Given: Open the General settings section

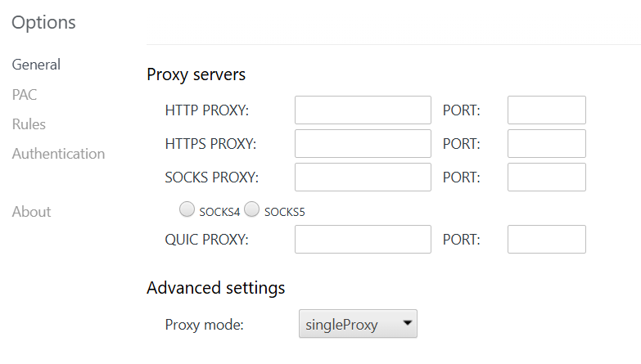Looking at the screenshot, I should coord(36,65).
